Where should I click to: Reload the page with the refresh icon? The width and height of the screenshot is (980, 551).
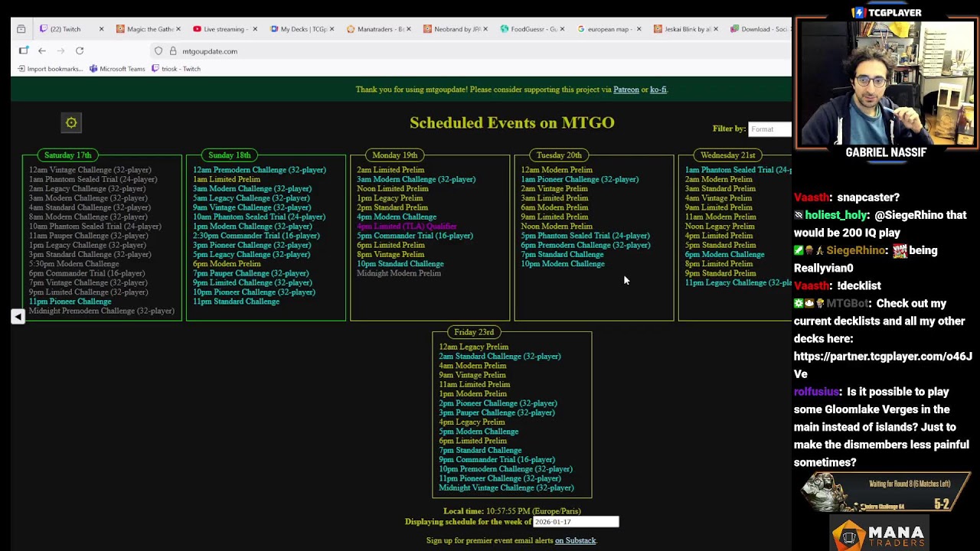click(80, 51)
